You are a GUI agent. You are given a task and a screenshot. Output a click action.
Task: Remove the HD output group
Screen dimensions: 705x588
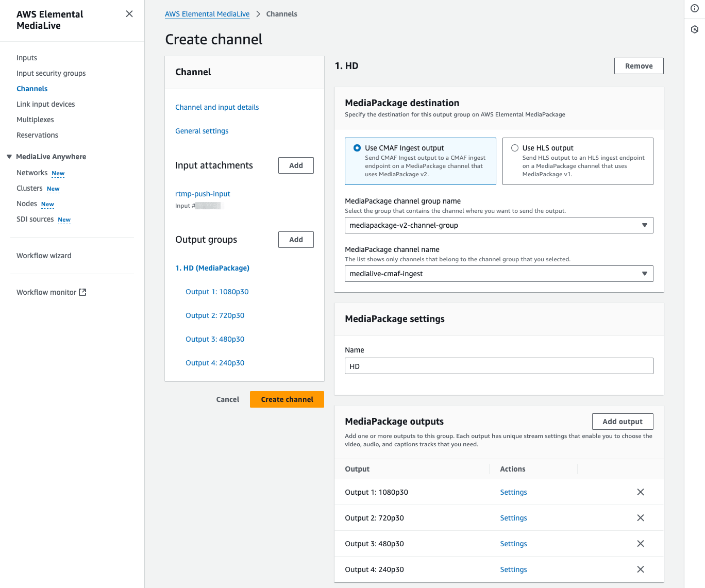pyautogui.click(x=639, y=66)
